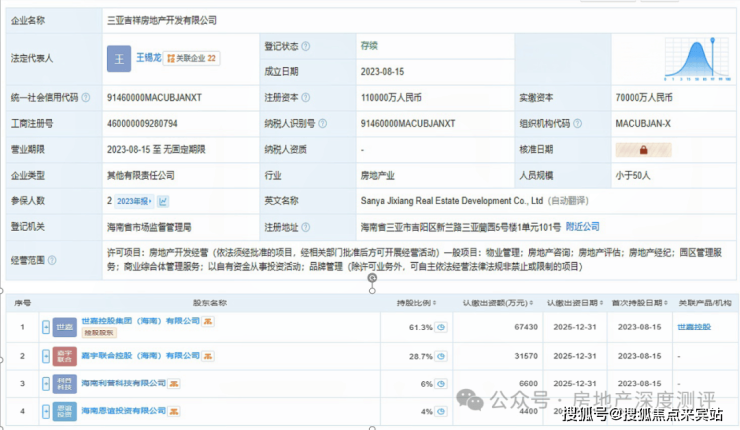Open 世嘉控股 related product link
The image size is (740, 430).
pyautogui.click(x=694, y=327)
